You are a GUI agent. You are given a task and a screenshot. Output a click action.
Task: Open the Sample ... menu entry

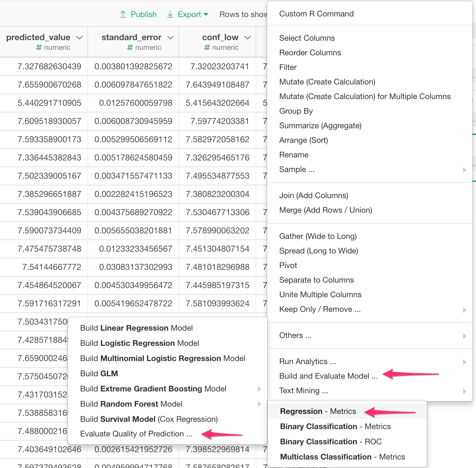pyautogui.click(x=297, y=169)
